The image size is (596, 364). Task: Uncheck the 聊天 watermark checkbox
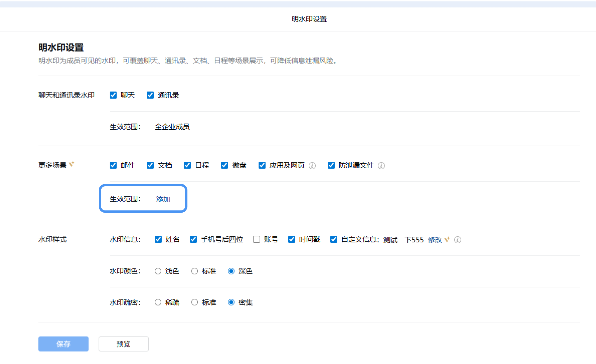[113, 95]
